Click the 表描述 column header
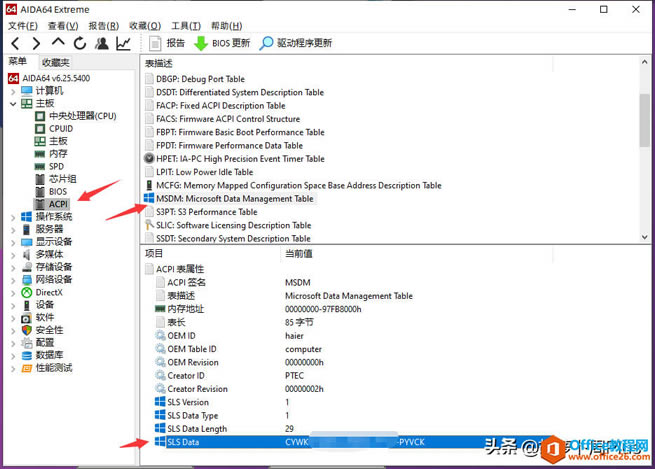The width and height of the screenshot is (655, 469). [x=159, y=63]
